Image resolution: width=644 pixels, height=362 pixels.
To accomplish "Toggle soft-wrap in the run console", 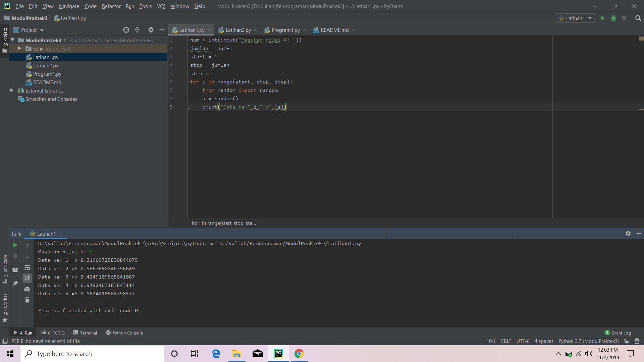I will [x=28, y=268].
